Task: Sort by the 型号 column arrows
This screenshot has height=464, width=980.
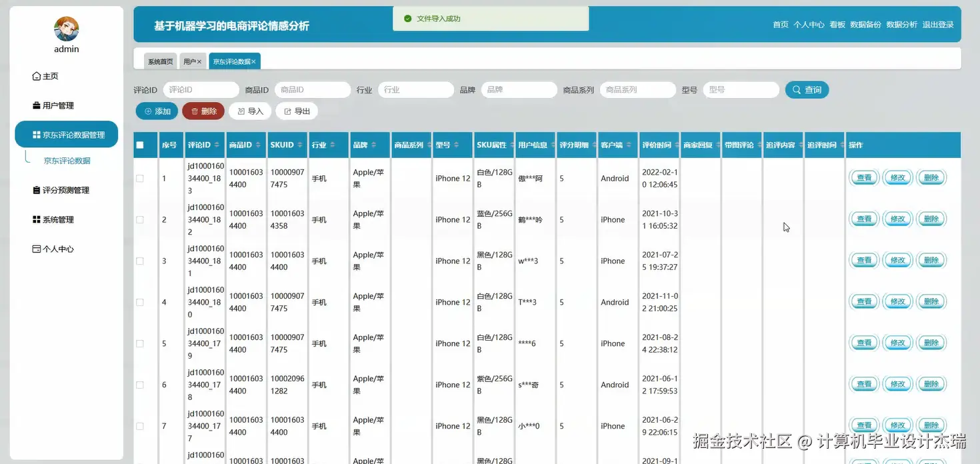Action: [x=457, y=145]
